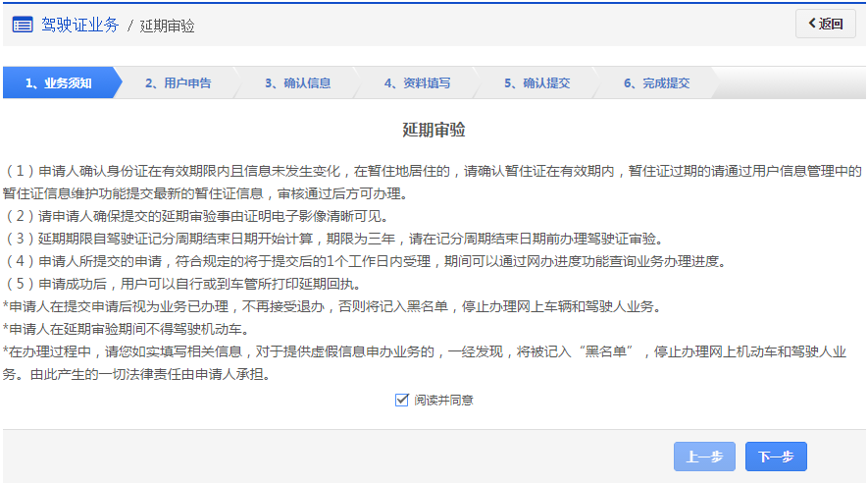Proceed with the 下一步 button
Screen dimensions: 868x484
click(776, 457)
